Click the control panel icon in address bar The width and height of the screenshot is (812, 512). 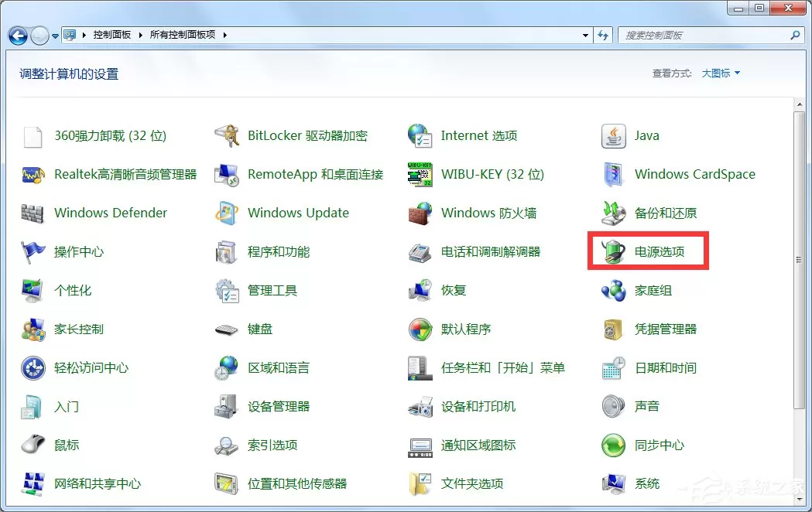[70, 35]
